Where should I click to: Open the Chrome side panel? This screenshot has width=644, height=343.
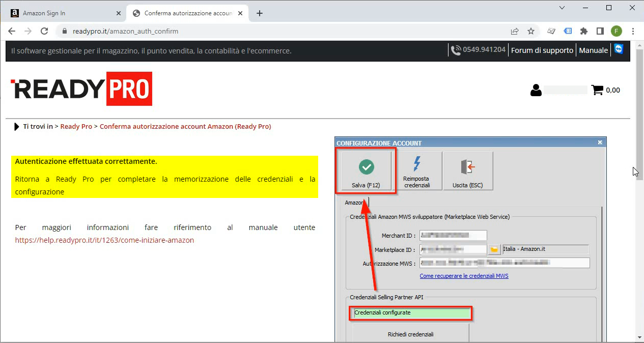tap(600, 31)
